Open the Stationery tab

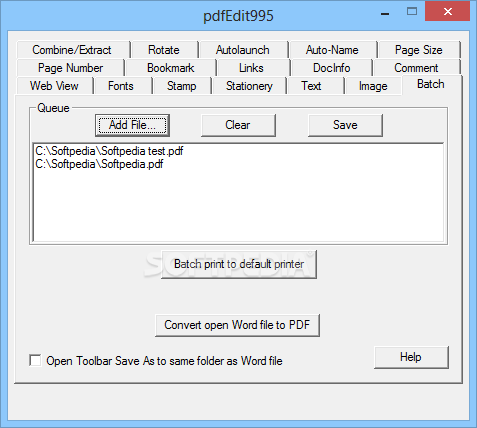pyautogui.click(x=249, y=86)
